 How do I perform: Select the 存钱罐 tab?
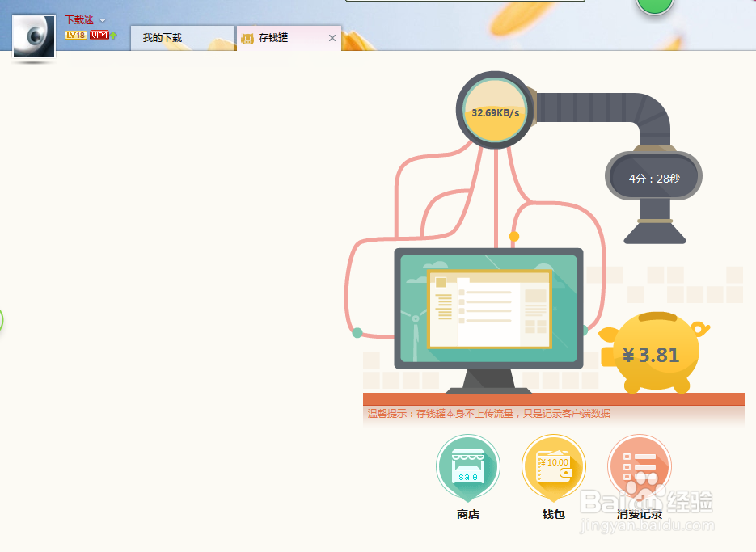pyautogui.click(x=289, y=38)
